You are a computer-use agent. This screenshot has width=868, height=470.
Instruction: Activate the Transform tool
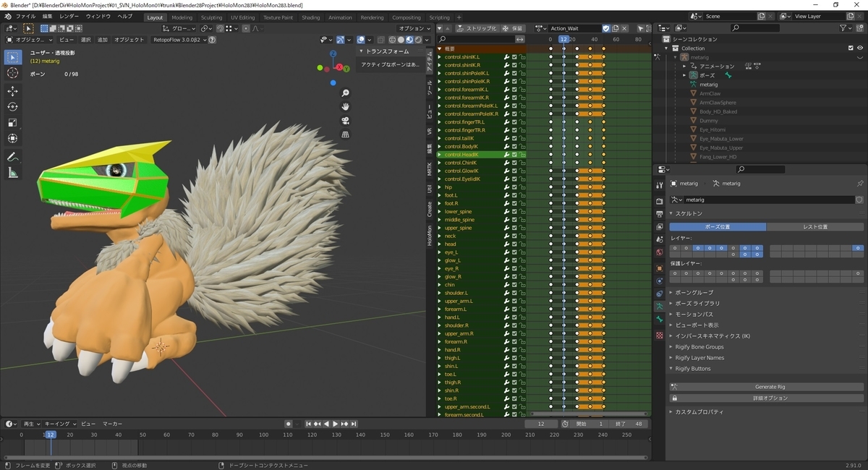coord(13,139)
